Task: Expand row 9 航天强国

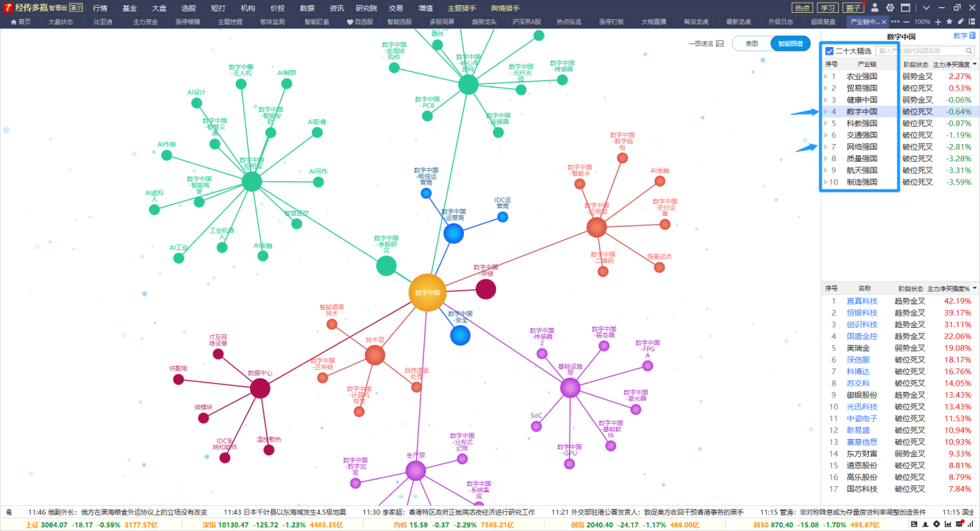Action: (x=826, y=170)
